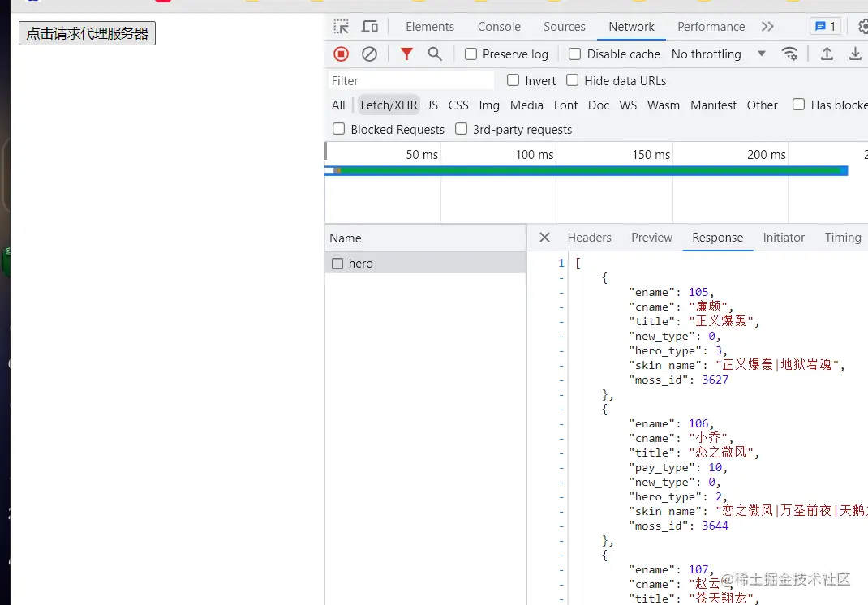Switch to the Preview tab
The image size is (868, 605).
coord(651,238)
